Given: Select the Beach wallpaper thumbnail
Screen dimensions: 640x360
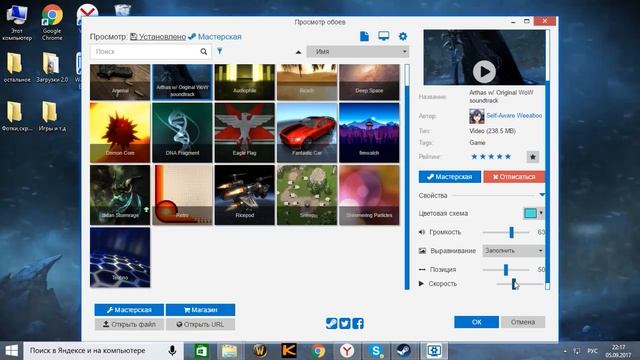Looking at the screenshot, I should 307,82.
